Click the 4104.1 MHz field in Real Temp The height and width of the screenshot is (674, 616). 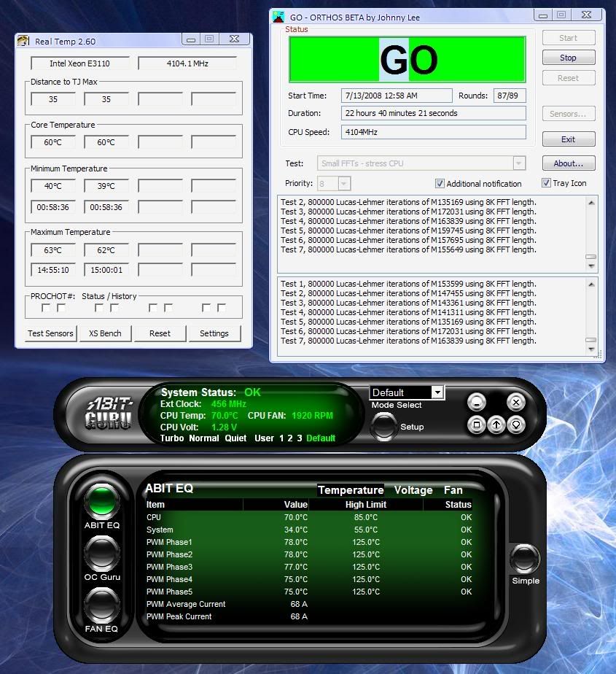[187, 63]
